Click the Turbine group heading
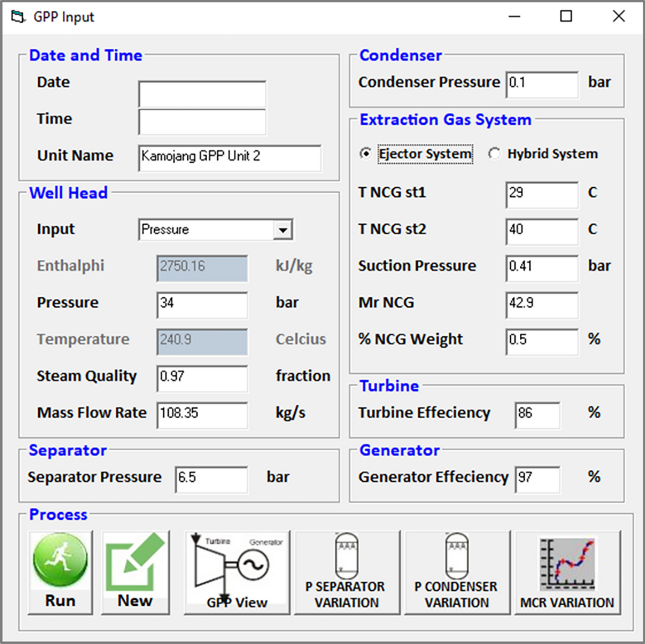This screenshot has height=644, width=645. coord(389,386)
